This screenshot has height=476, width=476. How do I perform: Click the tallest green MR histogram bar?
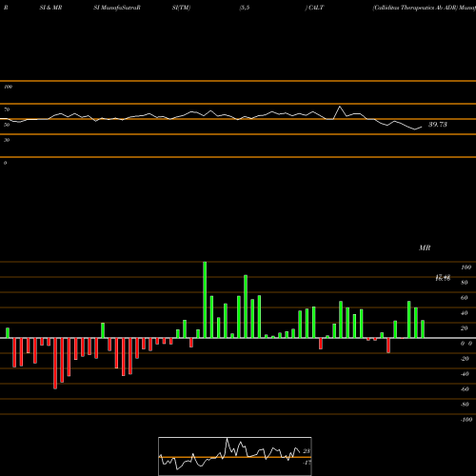(x=205, y=300)
